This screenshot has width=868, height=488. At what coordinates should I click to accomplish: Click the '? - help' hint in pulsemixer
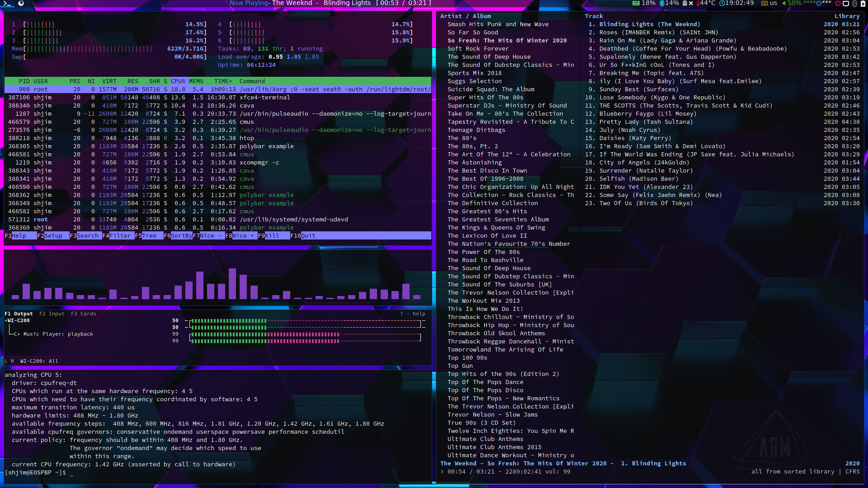(413, 314)
